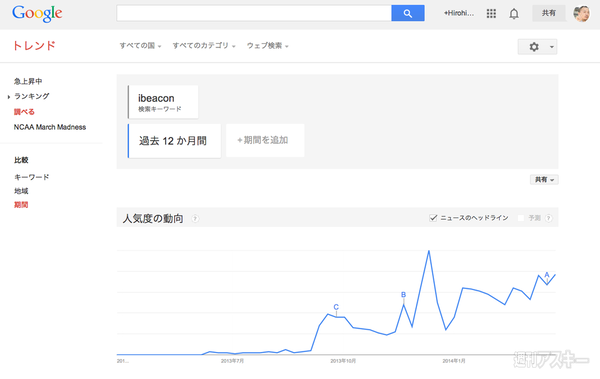Open the user profile avatar
The width and height of the screenshot is (600, 379).
(x=582, y=13)
